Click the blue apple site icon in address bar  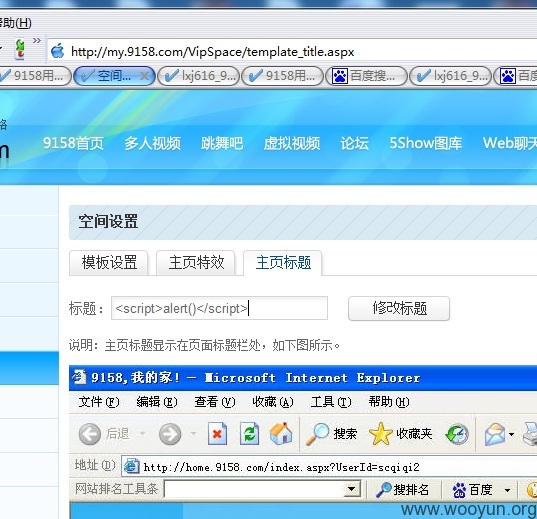tap(58, 51)
